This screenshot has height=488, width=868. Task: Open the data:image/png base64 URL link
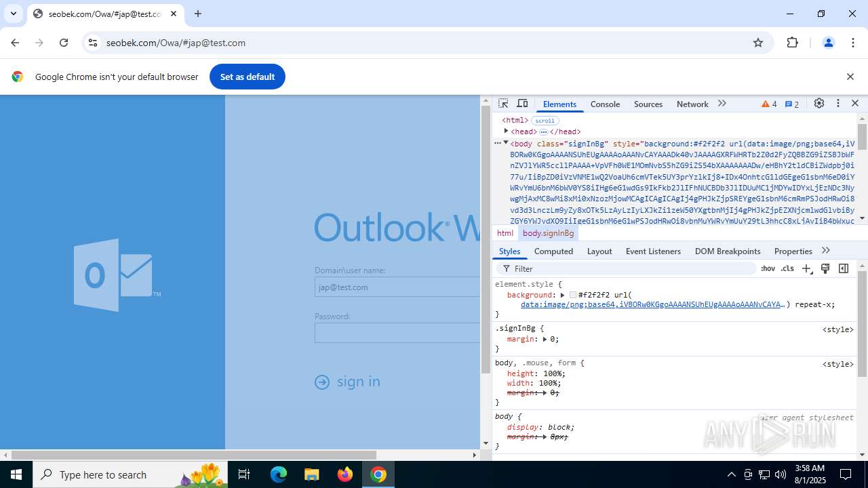tap(652, 305)
